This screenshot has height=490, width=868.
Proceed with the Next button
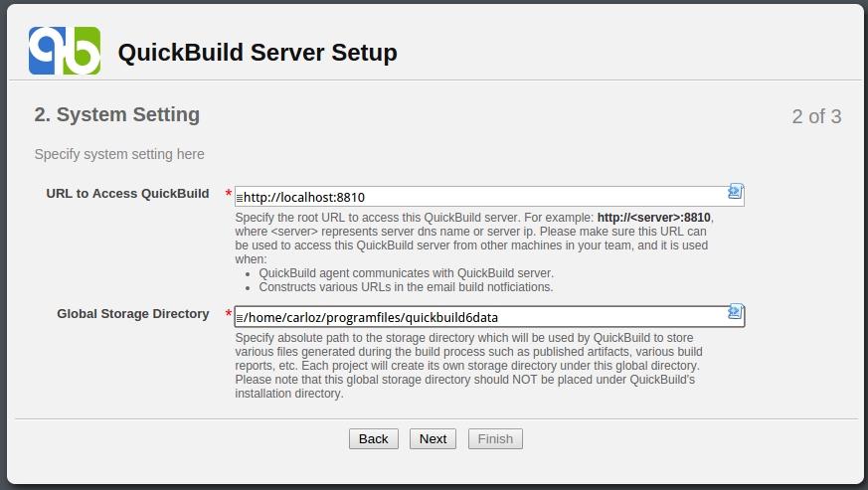[433, 439]
